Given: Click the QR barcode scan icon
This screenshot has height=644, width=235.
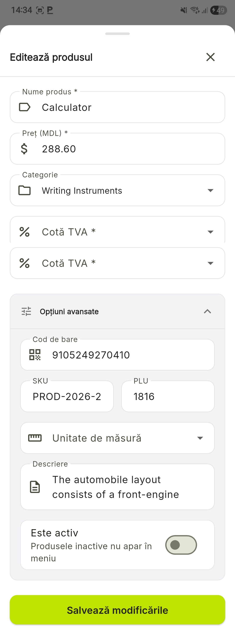Looking at the screenshot, I should tap(35, 355).
